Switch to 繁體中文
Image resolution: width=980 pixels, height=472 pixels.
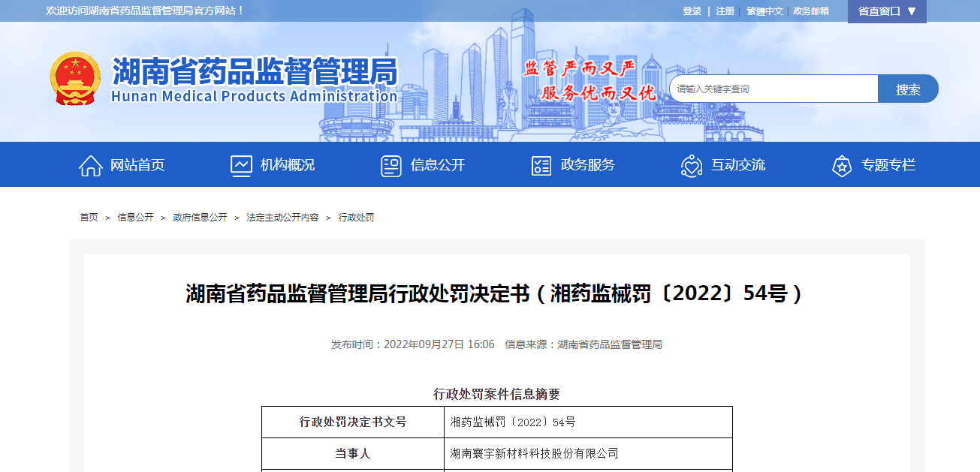[764, 11]
